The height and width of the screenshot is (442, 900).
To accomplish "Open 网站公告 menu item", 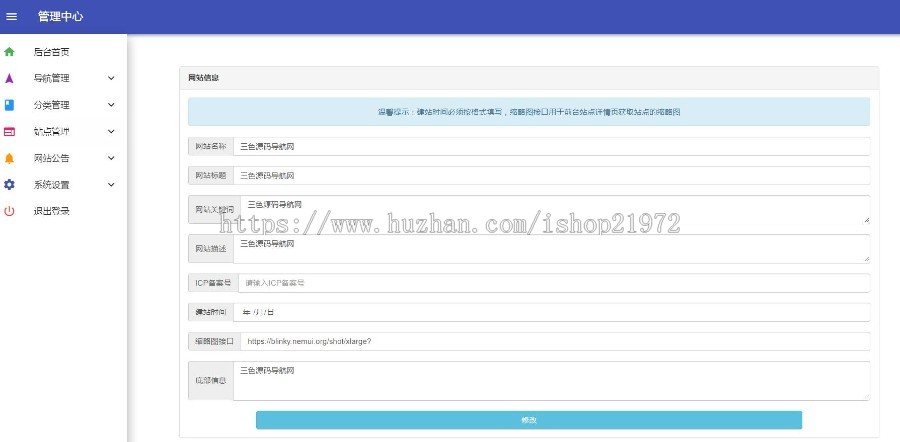I will click(52, 158).
